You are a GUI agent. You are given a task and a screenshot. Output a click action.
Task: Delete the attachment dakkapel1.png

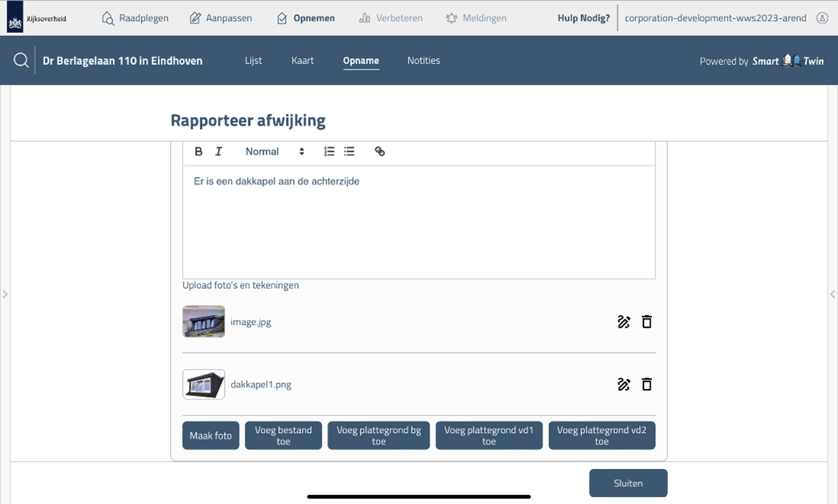647,384
